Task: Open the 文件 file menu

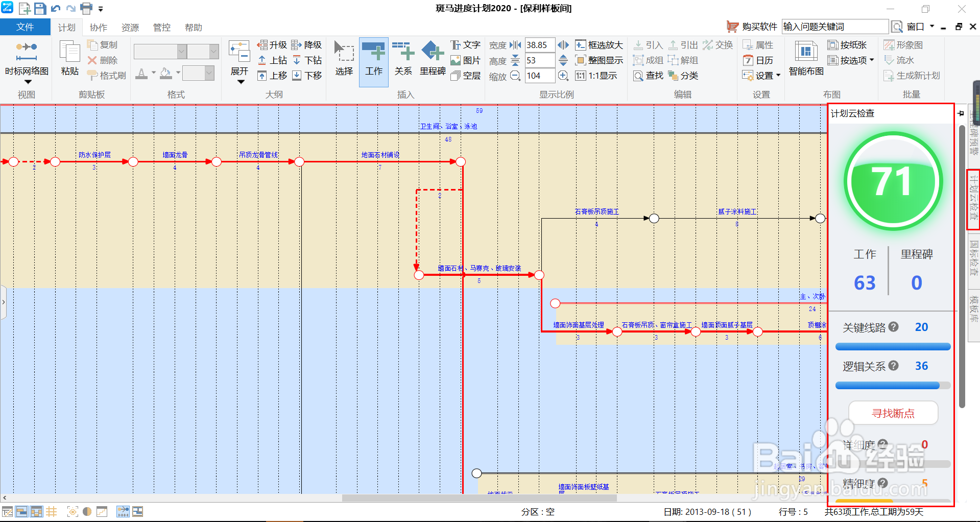Action: [25, 27]
